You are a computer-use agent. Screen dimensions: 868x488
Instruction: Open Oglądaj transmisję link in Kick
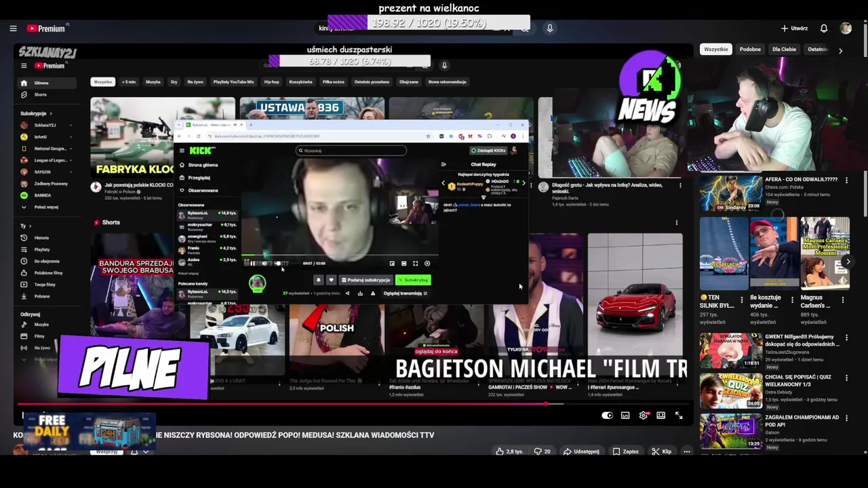coord(406,293)
